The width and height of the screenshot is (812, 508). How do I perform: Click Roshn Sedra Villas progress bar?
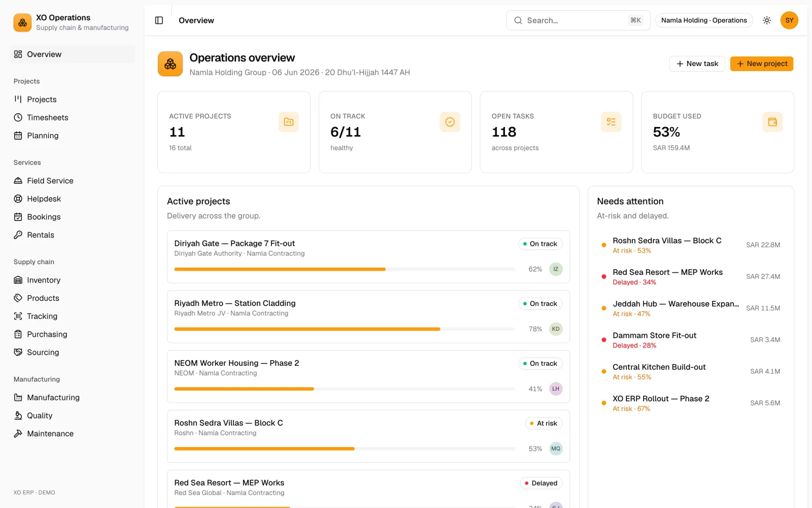(345, 449)
